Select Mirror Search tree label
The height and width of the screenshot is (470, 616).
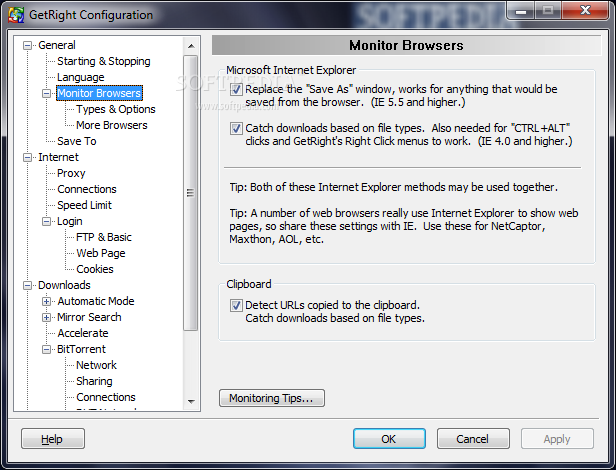pos(89,317)
